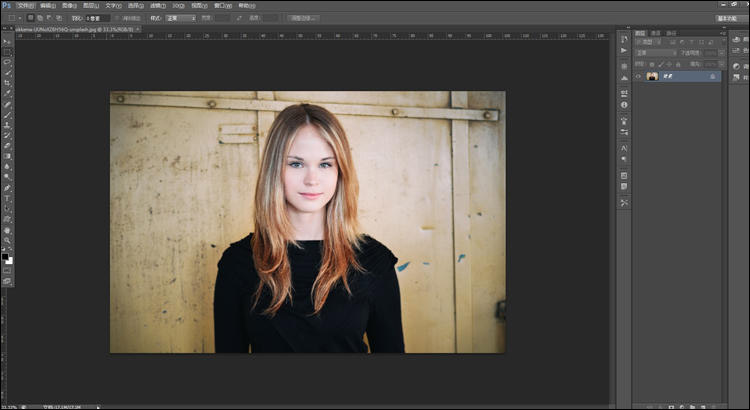Select the Quick Selection tool
The width and height of the screenshot is (750, 410).
(7, 73)
